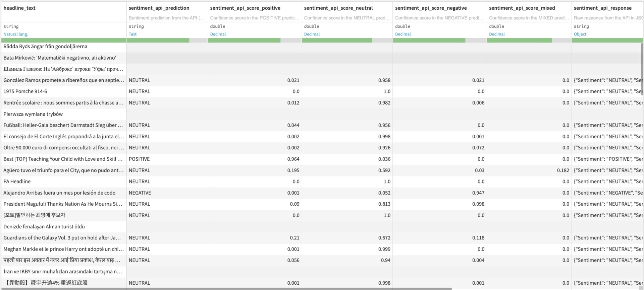The width and height of the screenshot is (644, 290).
Task: Click the 'Natural lang.' meaning link
Action: pyautogui.click(x=15, y=34)
